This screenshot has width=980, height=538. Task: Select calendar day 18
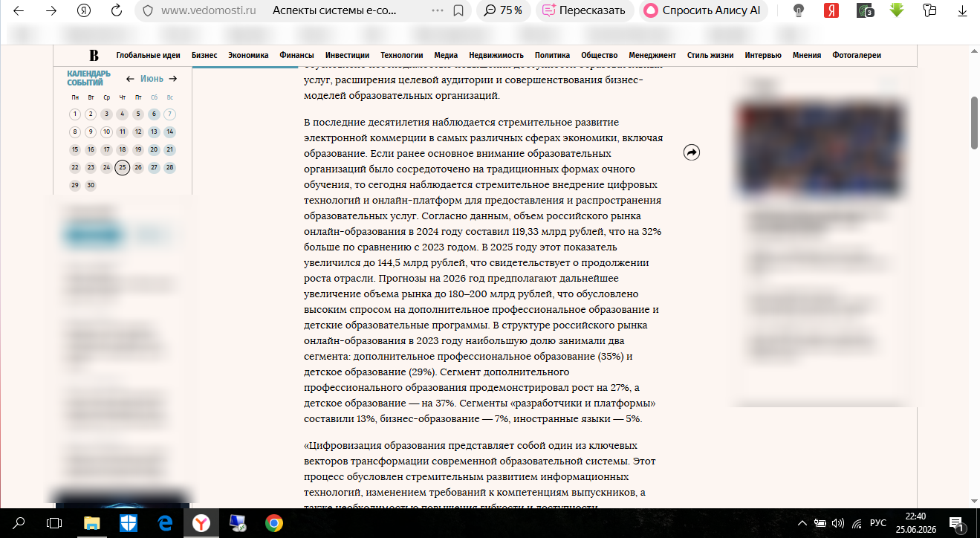click(x=123, y=150)
